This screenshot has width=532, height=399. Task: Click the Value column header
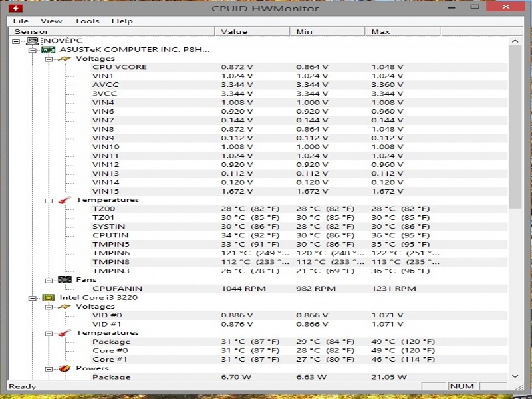252,31
